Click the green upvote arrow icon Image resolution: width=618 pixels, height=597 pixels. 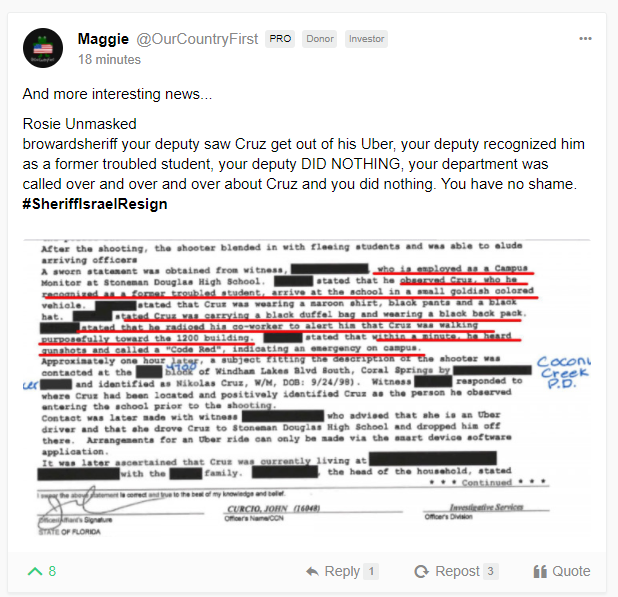pyautogui.click(x=35, y=571)
